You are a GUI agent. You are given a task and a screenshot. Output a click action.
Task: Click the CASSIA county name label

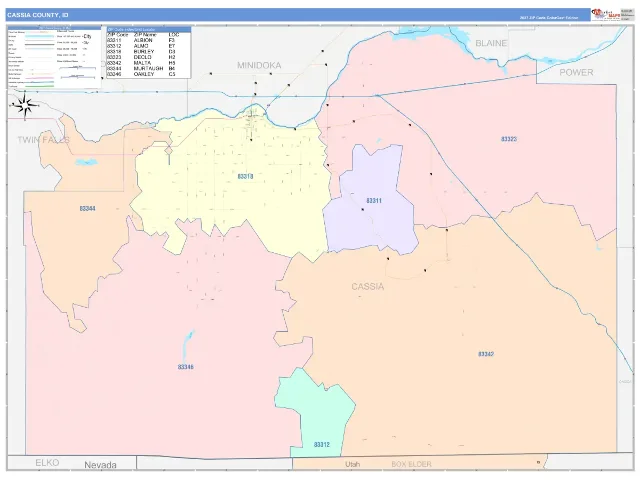pyautogui.click(x=368, y=287)
